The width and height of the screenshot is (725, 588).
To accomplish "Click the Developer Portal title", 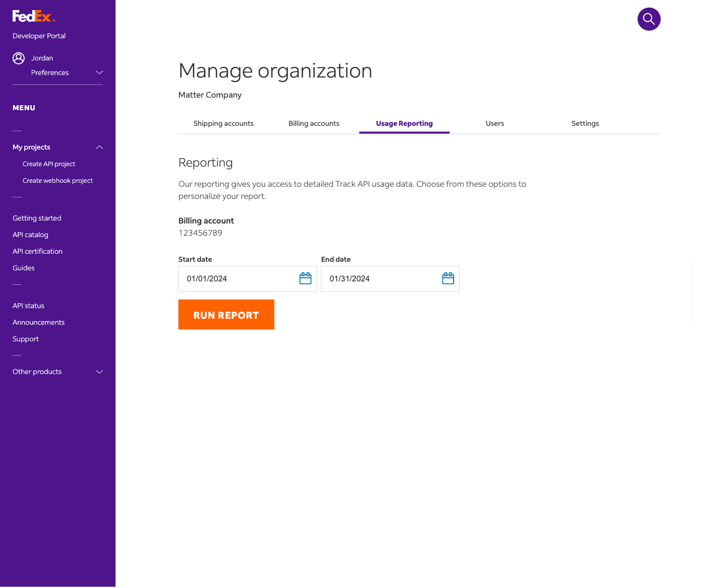I will tap(39, 36).
